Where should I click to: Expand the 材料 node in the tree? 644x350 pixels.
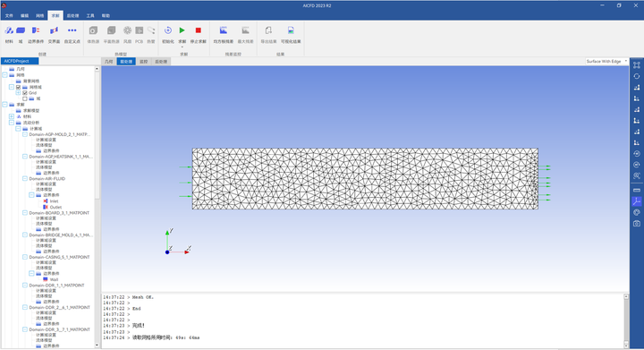(12, 116)
